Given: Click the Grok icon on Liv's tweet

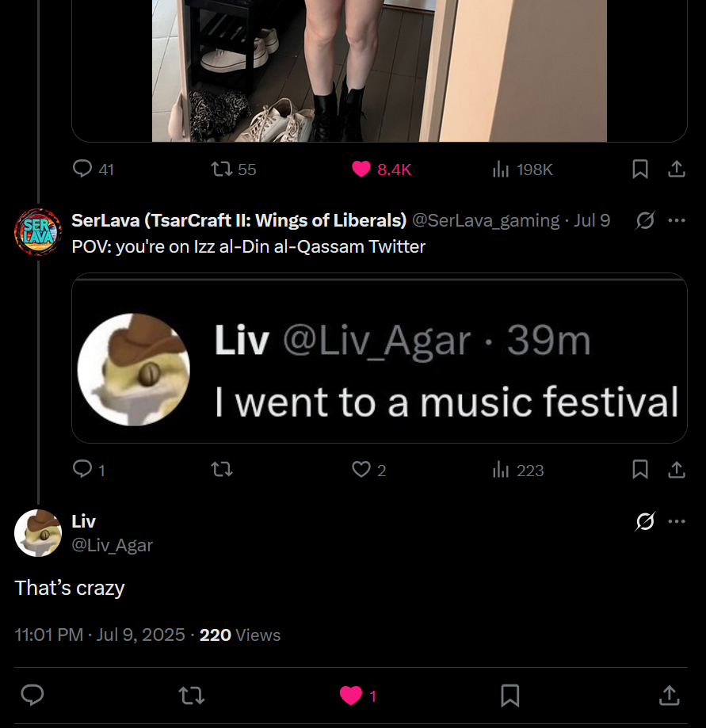Looking at the screenshot, I should [x=645, y=521].
